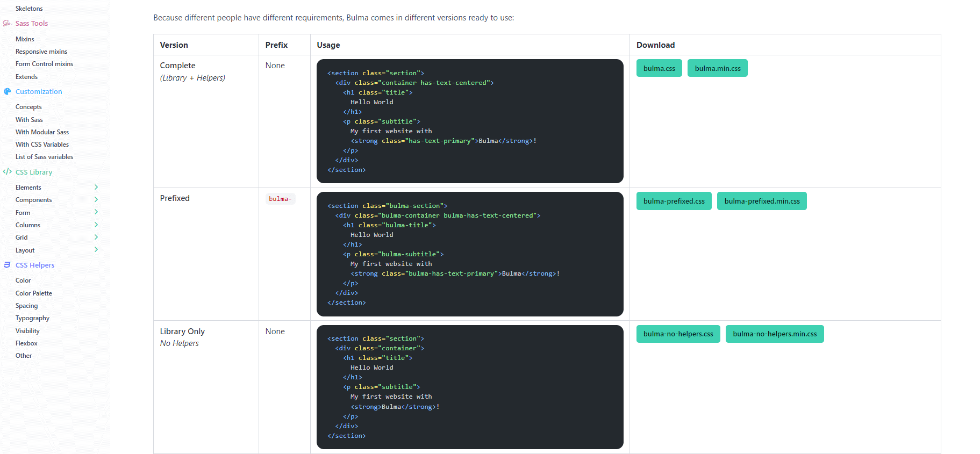The image size is (980, 454).
Task: Click the Customization palette icon
Action: pyautogui.click(x=7, y=91)
